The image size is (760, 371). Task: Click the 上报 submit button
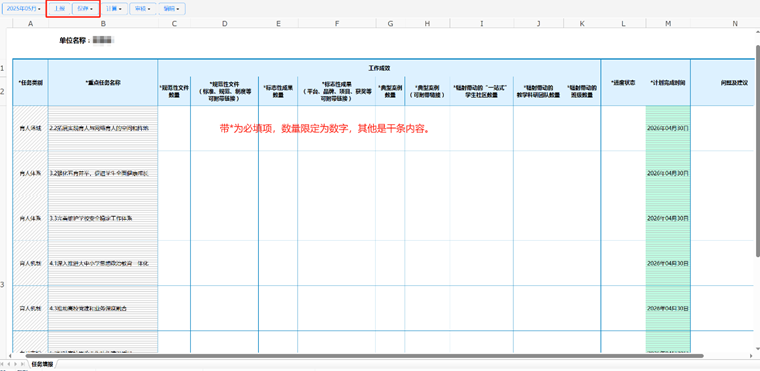pyautogui.click(x=59, y=9)
